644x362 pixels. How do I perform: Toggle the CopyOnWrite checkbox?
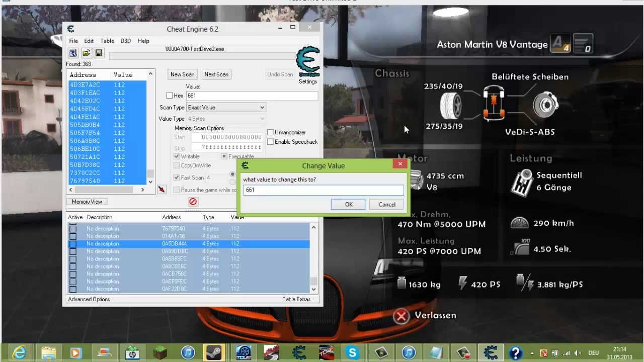[177, 165]
